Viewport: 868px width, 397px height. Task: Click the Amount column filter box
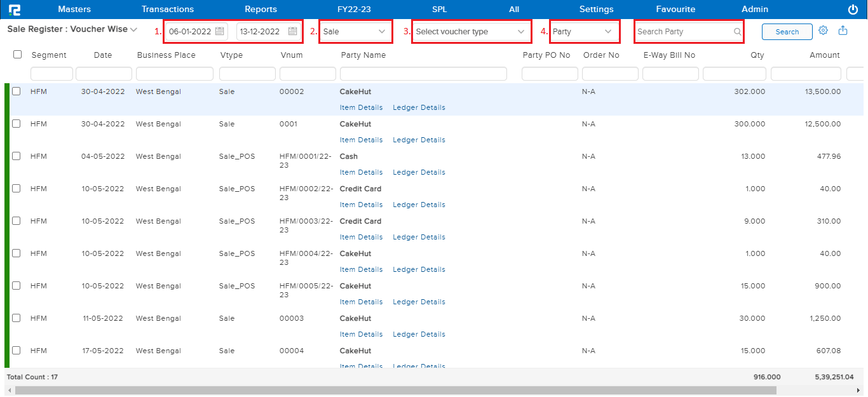tap(806, 74)
